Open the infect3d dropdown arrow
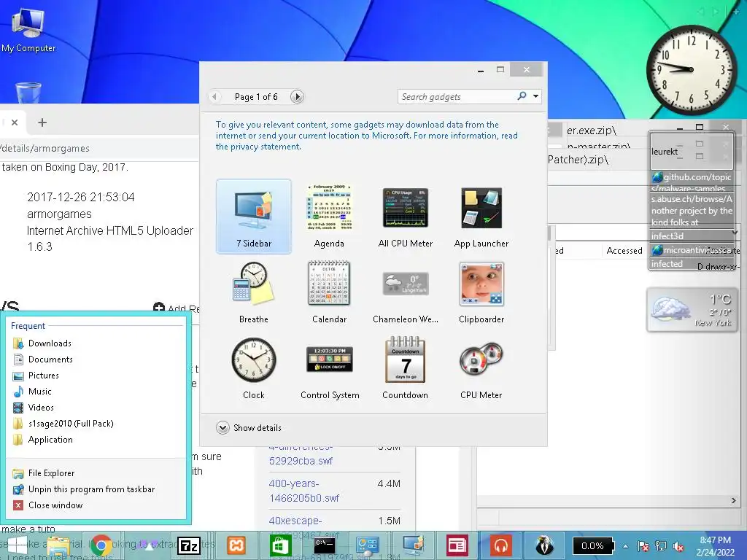 pyautogui.click(x=735, y=233)
